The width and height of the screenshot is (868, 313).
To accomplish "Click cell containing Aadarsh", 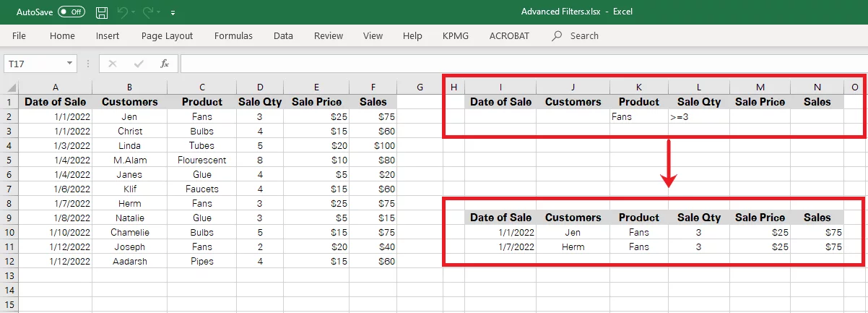I will (x=129, y=261).
